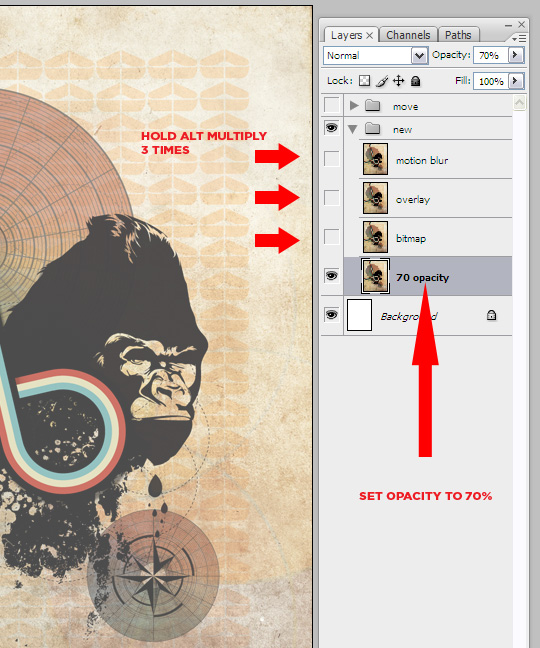Show the motion blur layer
The height and width of the screenshot is (648, 540).
(331, 159)
